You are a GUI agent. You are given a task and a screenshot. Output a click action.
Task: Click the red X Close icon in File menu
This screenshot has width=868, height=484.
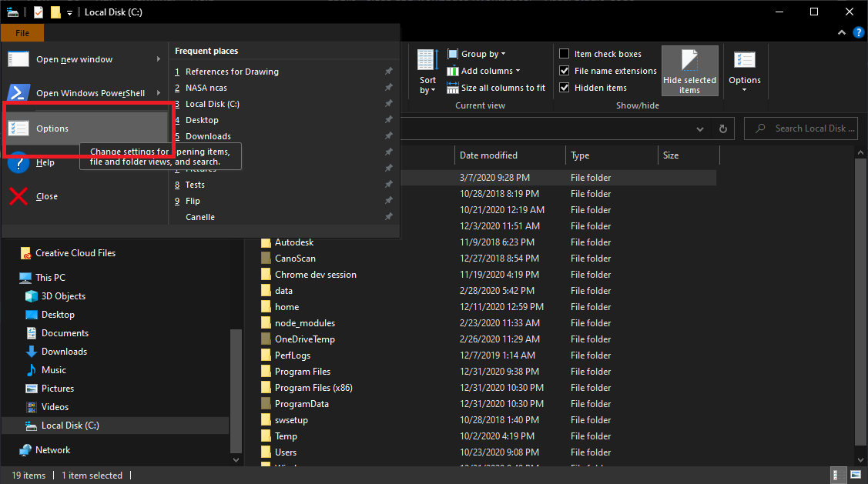19,196
